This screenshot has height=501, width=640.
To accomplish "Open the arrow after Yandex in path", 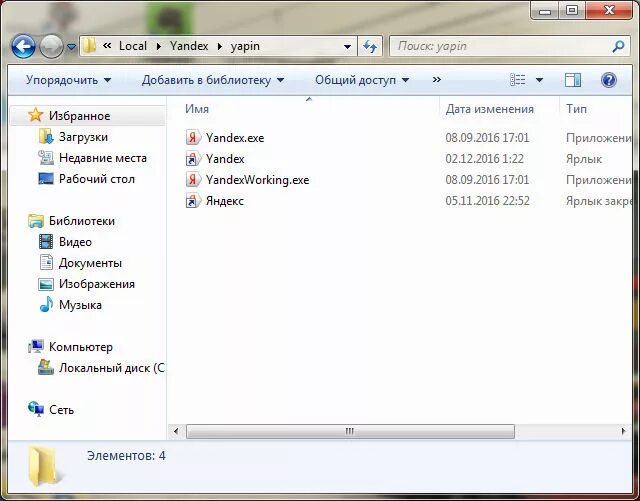I will 220,46.
